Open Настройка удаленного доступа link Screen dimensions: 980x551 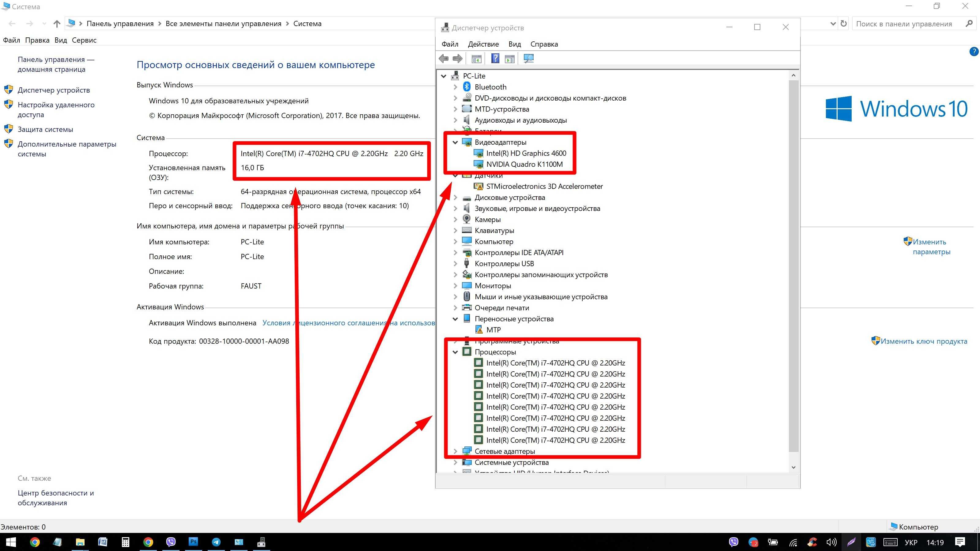(x=56, y=110)
